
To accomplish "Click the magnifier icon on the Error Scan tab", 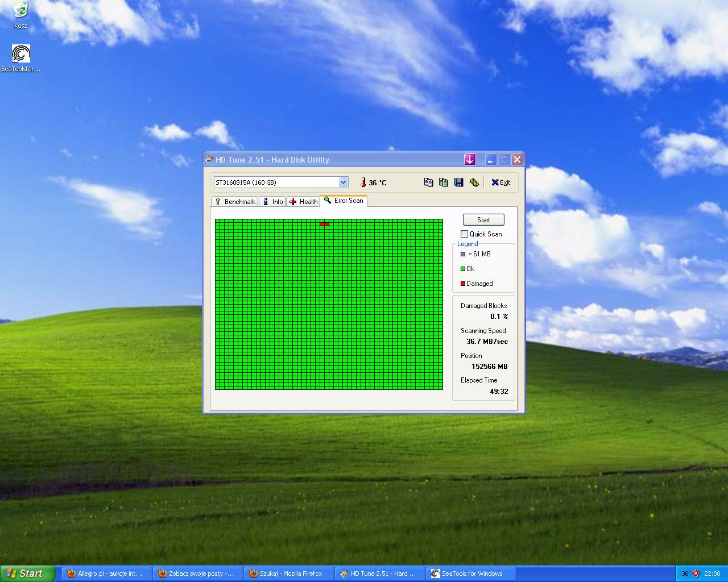I will tap(327, 201).
